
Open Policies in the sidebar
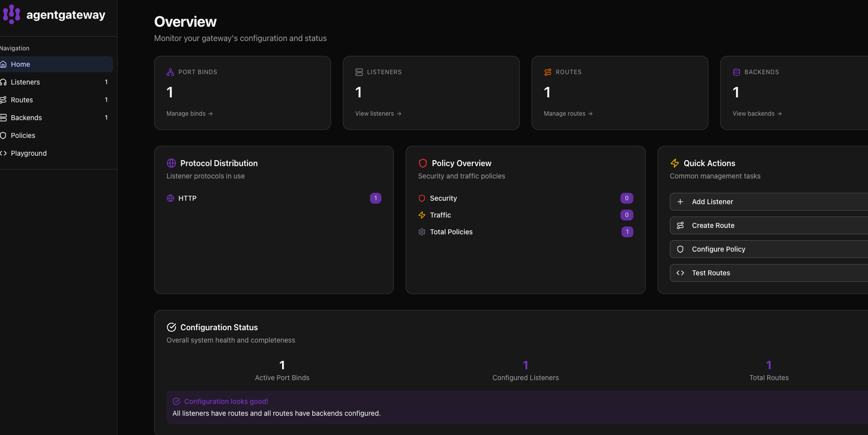[x=56, y=135]
